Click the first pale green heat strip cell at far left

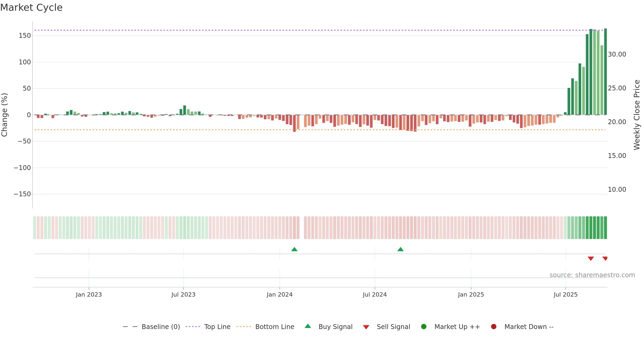(x=34, y=227)
